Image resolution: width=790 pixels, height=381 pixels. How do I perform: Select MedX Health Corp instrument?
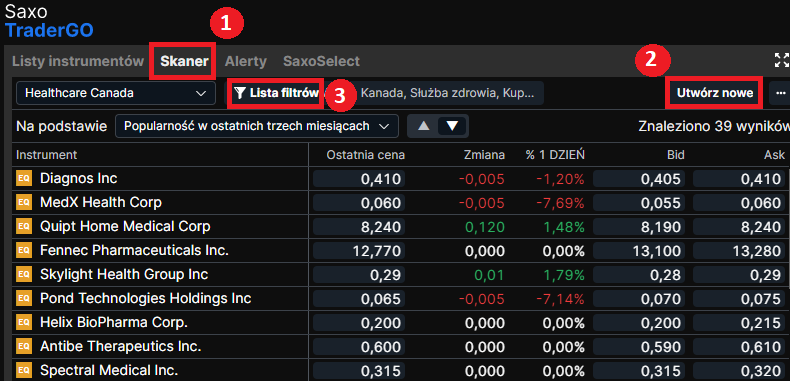tap(101, 203)
